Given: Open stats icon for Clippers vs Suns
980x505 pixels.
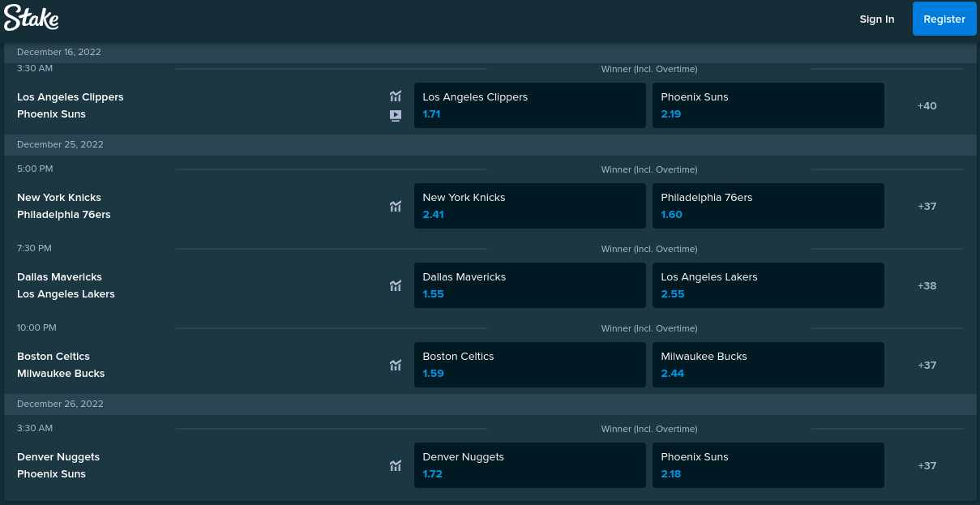Looking at the screenshot, I should [x=396, y=96].
